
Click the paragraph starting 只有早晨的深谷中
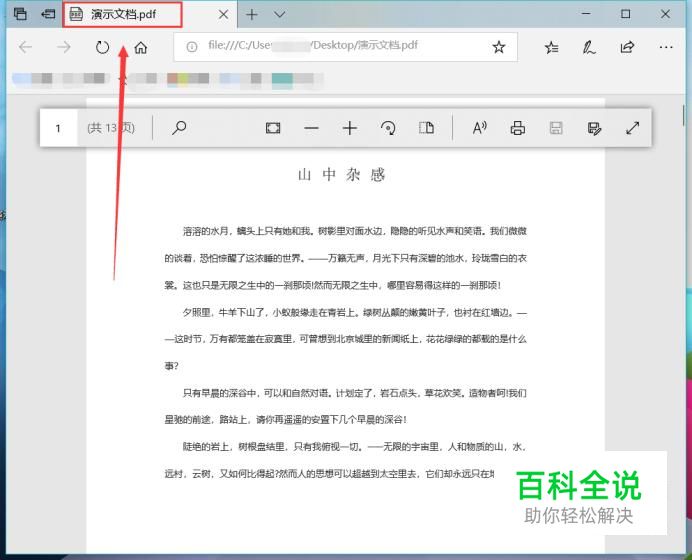[x=346, y=406]
